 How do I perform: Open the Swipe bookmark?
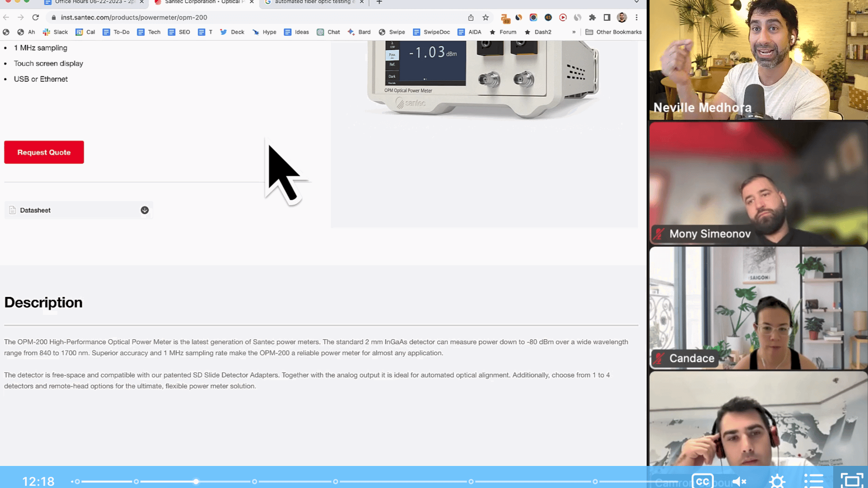coord(392,32)
